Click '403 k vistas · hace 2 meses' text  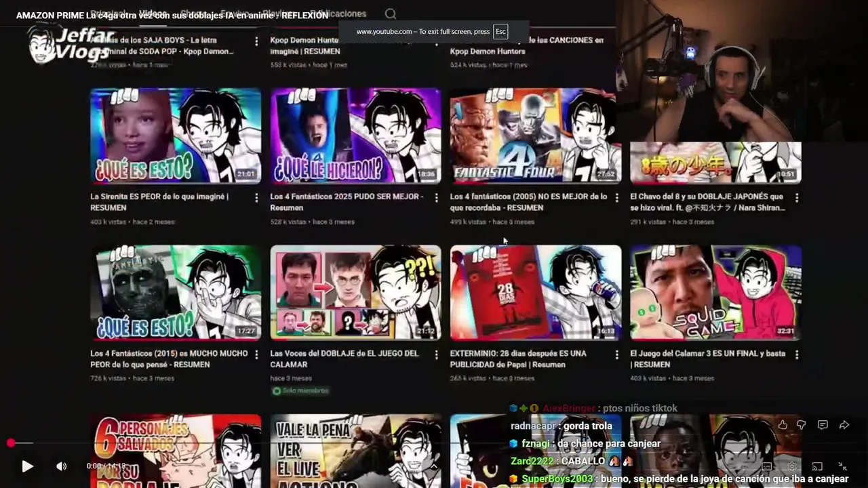tap(132, 222)
